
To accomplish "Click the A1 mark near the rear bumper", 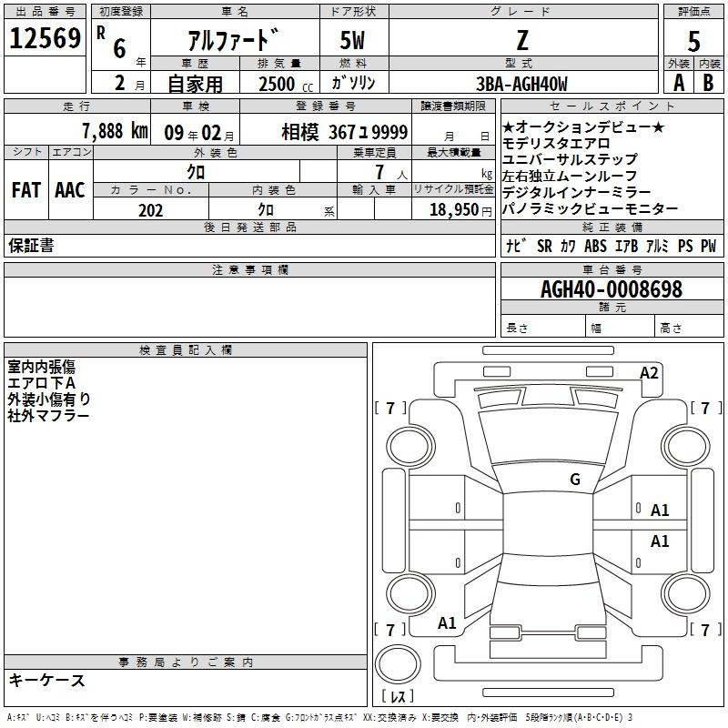I will click(x=447, y=623).
